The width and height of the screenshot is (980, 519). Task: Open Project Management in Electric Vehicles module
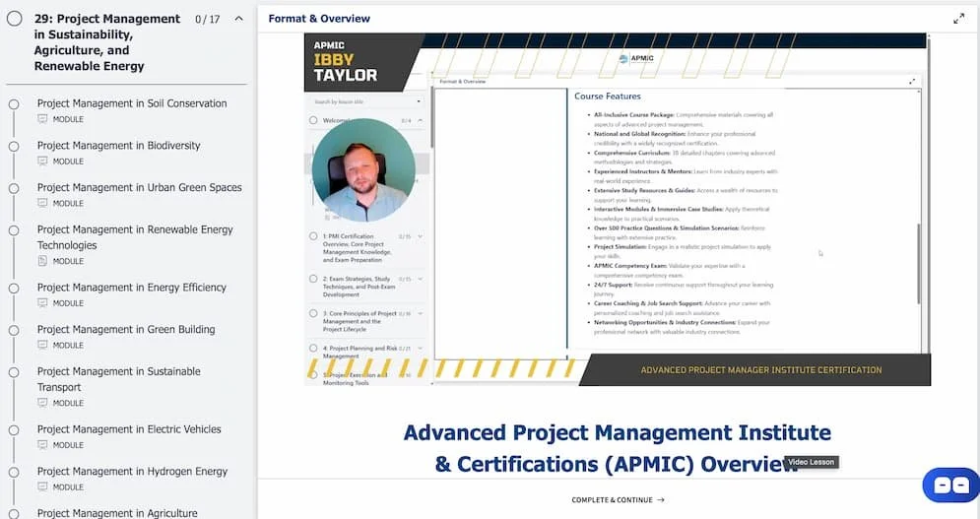click(x=129, y=429)
